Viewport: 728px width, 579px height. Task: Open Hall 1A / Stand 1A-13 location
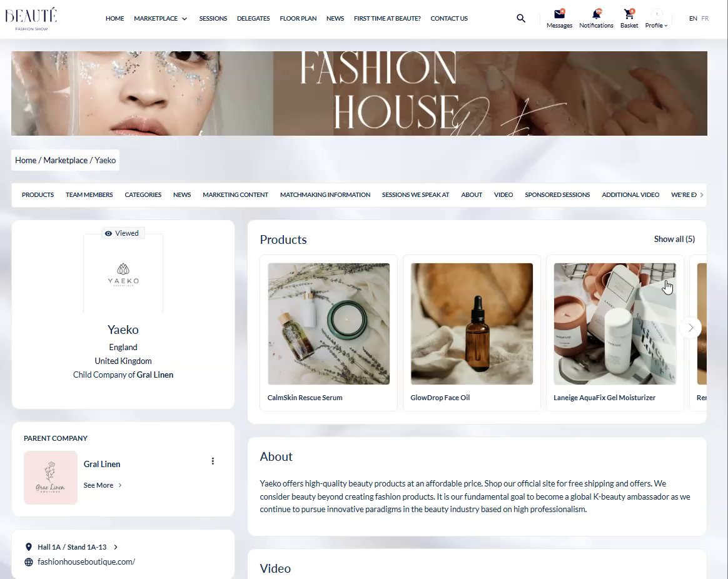click(72, 547)
